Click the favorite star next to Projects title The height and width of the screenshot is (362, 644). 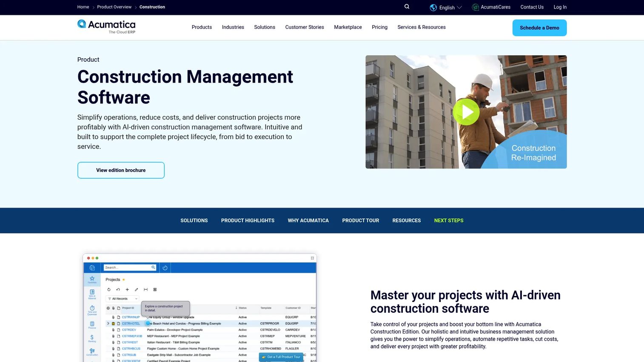(x=124, y=279)
